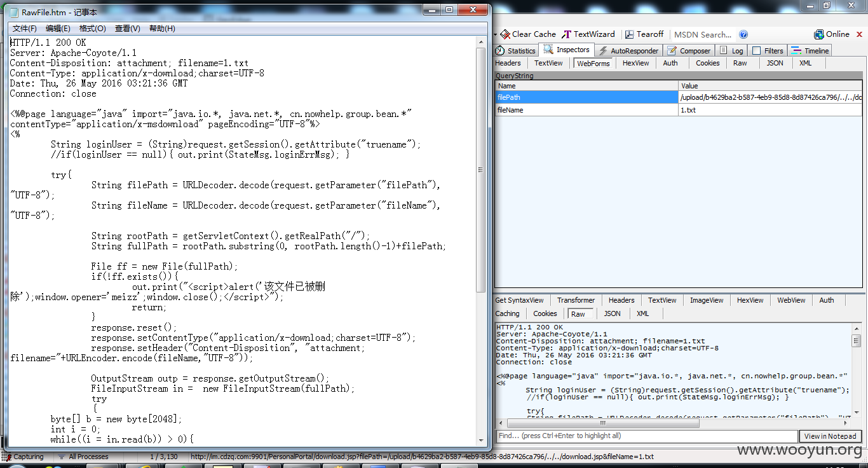
Task: Switch to the Statistics tab
Action: pyautogui.click(x=516, y=51)
